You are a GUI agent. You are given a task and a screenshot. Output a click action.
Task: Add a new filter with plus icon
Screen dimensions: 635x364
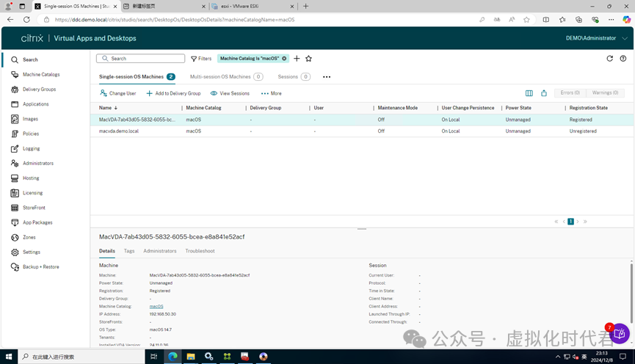pyautogui.click(x=297, y=58)
